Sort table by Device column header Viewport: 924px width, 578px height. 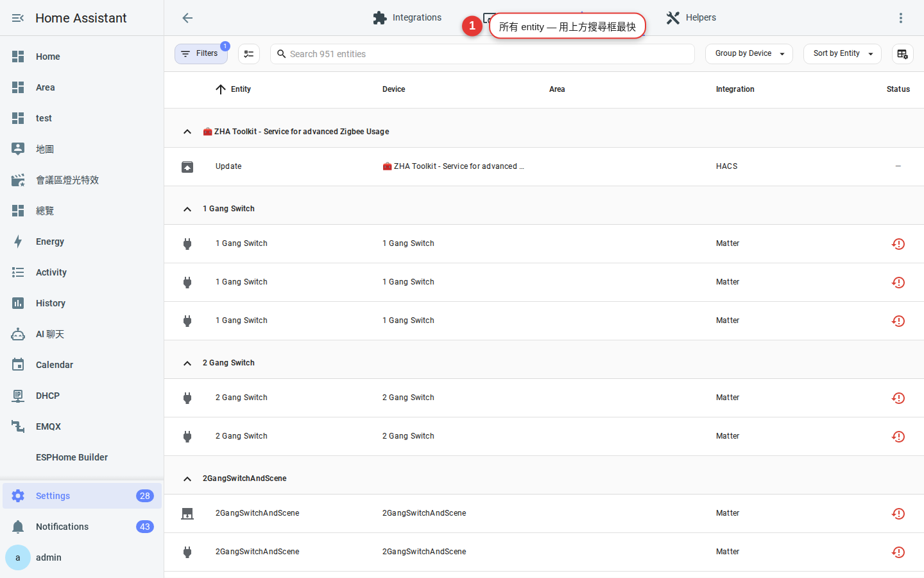coord(394,89)
